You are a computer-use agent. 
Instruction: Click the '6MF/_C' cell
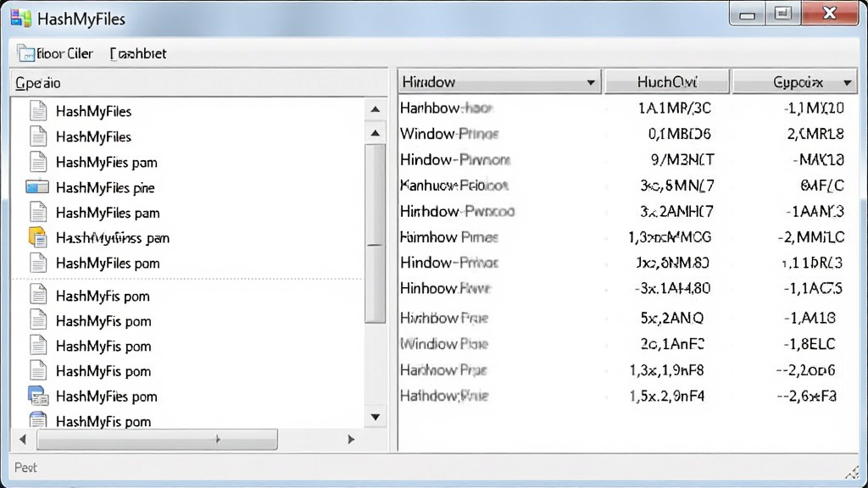coord(822,186)
